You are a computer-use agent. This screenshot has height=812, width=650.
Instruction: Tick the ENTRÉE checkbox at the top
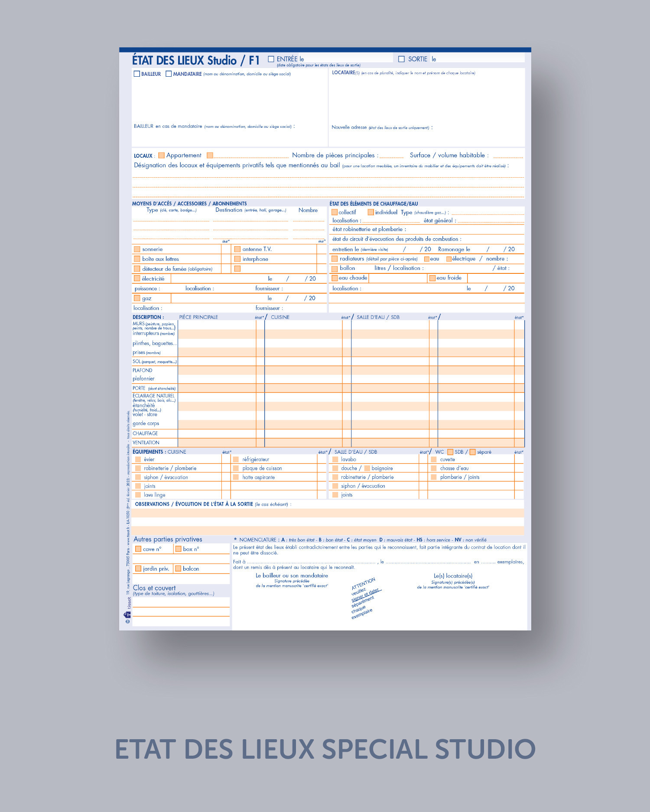click(x=271, y=59)
